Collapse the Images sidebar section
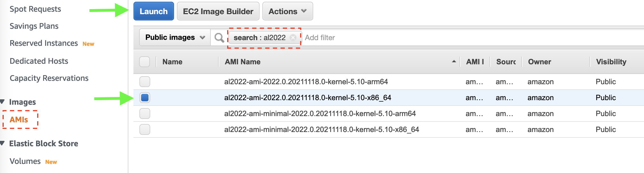The image size is (644, 173). (3, 102)
